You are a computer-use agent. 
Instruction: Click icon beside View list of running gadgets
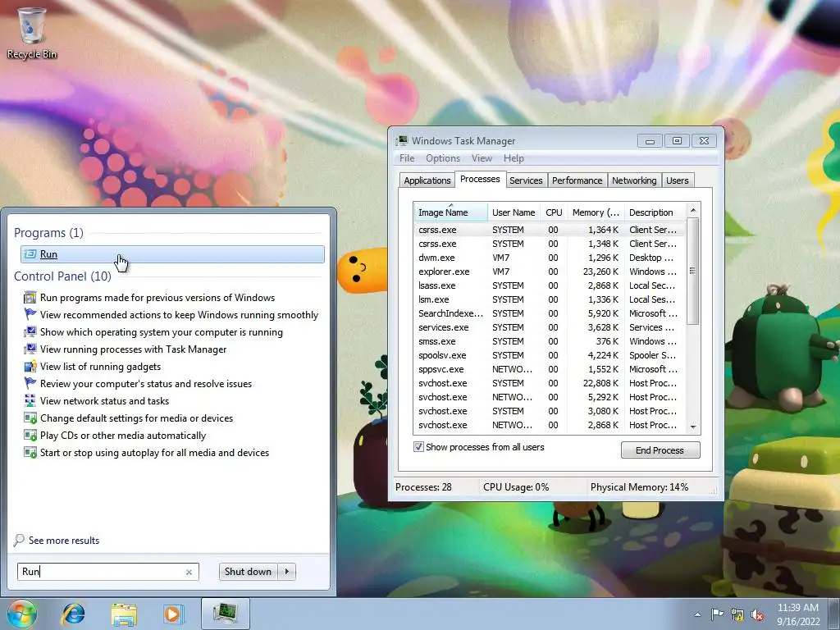(x=30, y=367)
